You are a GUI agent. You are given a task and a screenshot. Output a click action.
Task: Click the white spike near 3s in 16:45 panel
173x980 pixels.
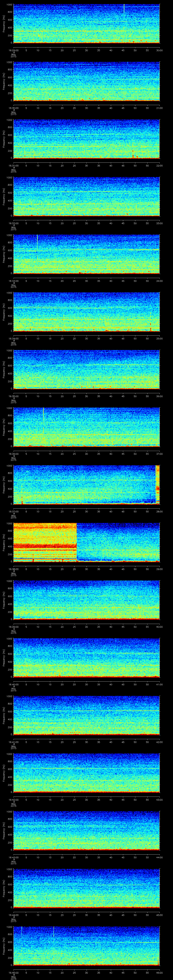pos(22,931)
